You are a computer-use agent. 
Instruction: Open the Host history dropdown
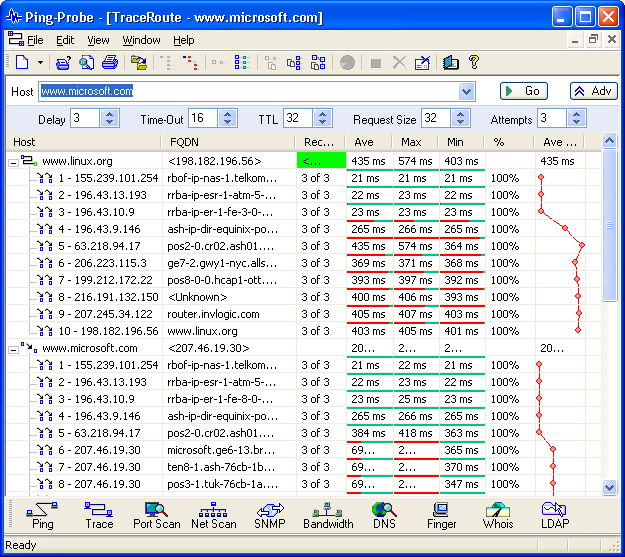[x=466, y=92]
